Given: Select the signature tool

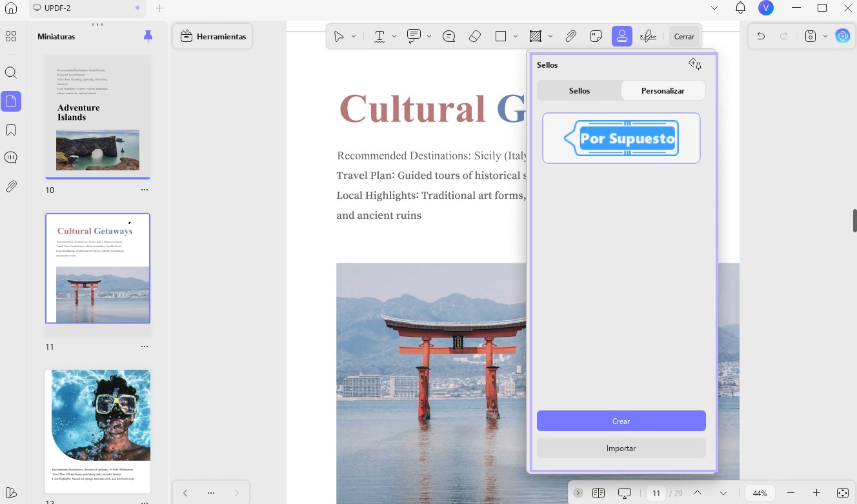Looking at the screenshot, I should [x=648, y=37].
